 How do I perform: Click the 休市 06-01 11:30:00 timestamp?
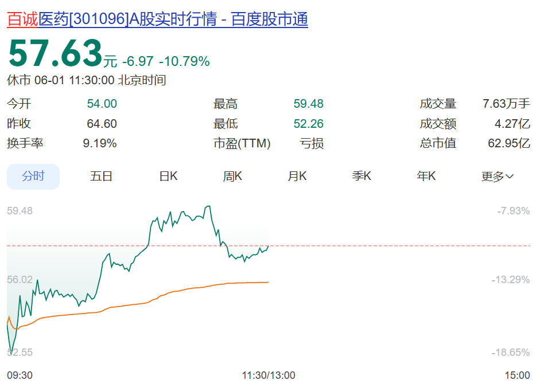87,80
